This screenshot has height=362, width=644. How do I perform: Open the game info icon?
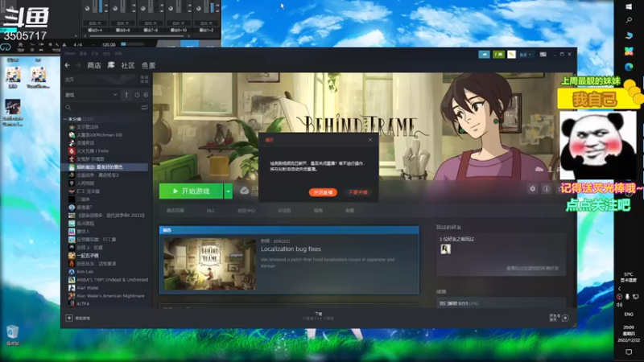(x=547, y=189)
